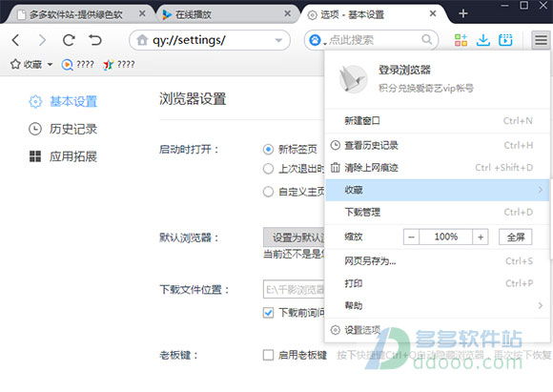Expand the 帮助 submenu arrow

click(540, 305)
